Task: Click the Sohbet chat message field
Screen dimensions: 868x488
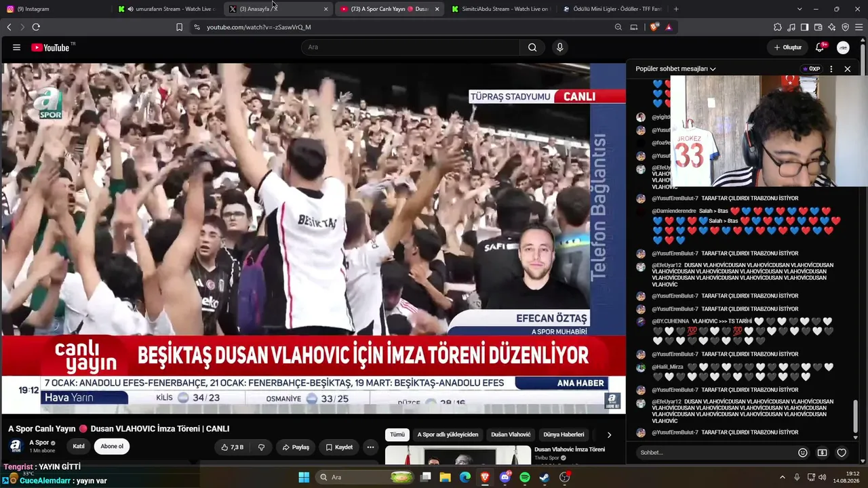Action: pos(716,453)
